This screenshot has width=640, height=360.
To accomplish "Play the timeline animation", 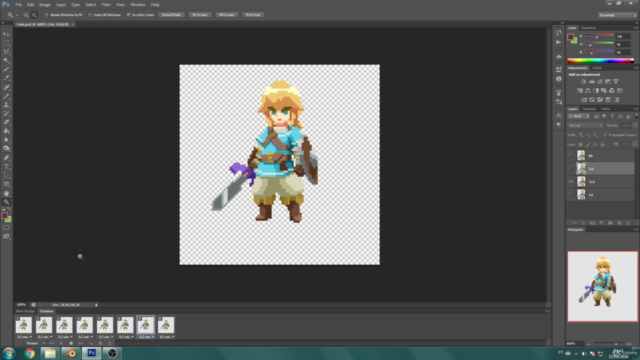I will pos(71,343).
